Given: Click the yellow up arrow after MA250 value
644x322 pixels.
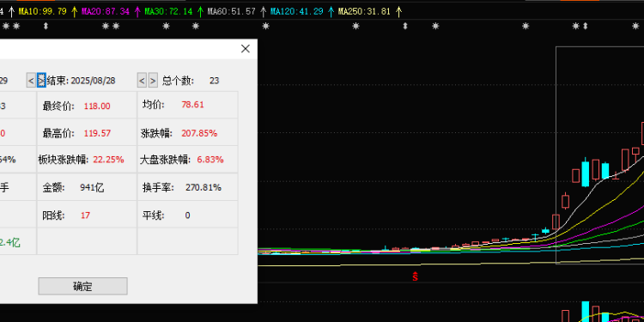Looking at the screenshot, I should point(398,11).
